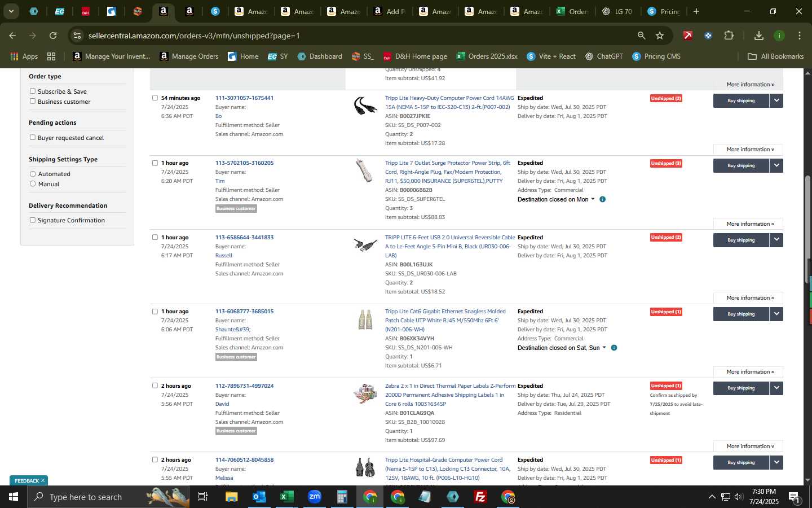Image resolution: width=812 pixels, height=508 pixels.
Task: Click the surge protector product thumbnail
Action: (x=365, y=171)
